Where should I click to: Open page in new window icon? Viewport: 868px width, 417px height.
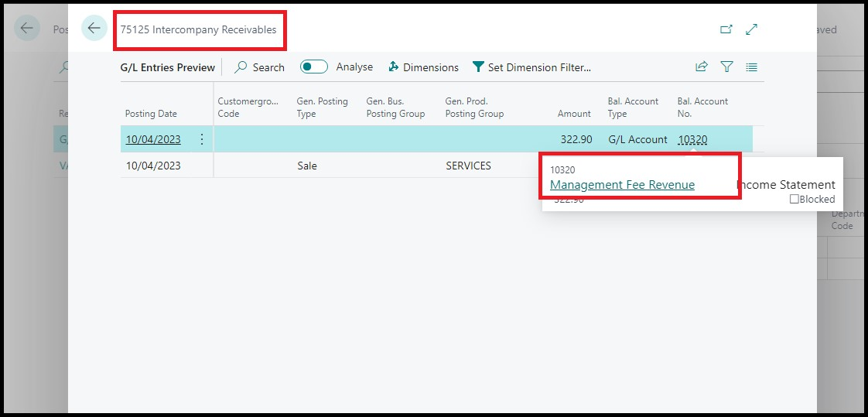tap(726, 29)
